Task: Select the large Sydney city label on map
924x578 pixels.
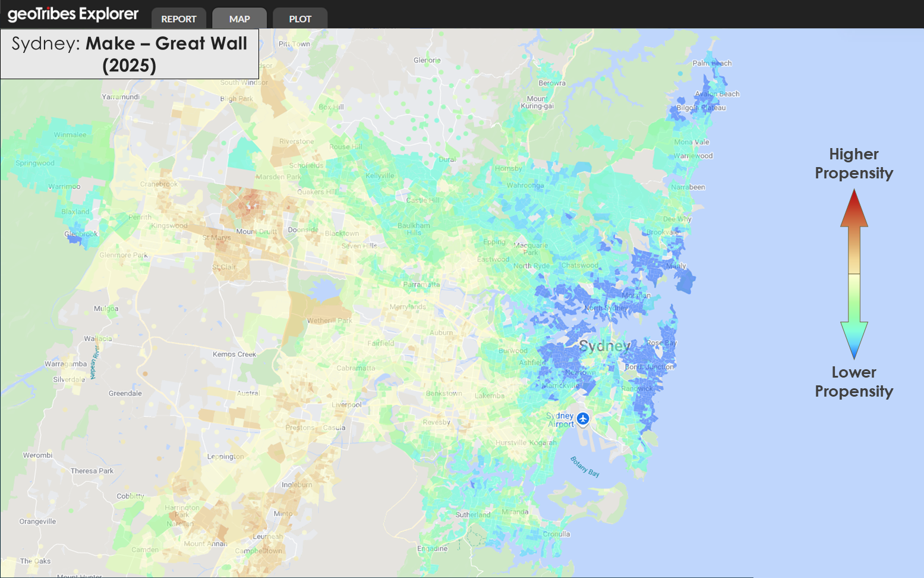Action: [604, 346]
